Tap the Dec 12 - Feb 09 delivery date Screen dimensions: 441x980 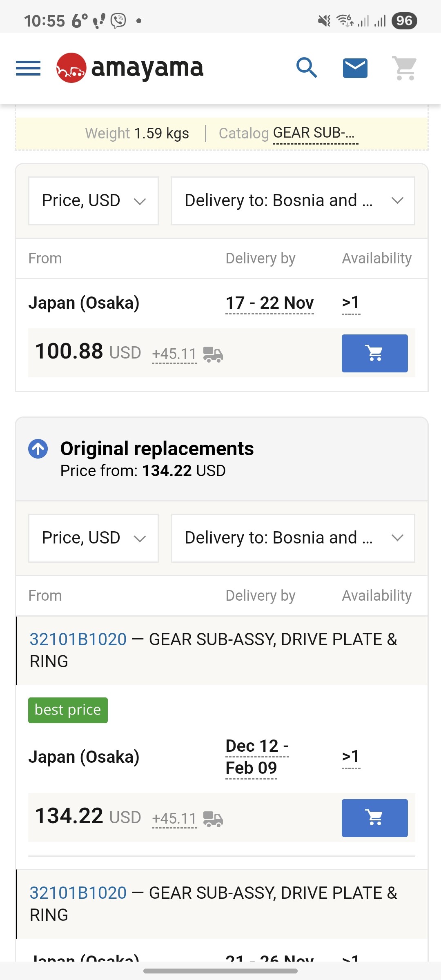click(257, 757)
